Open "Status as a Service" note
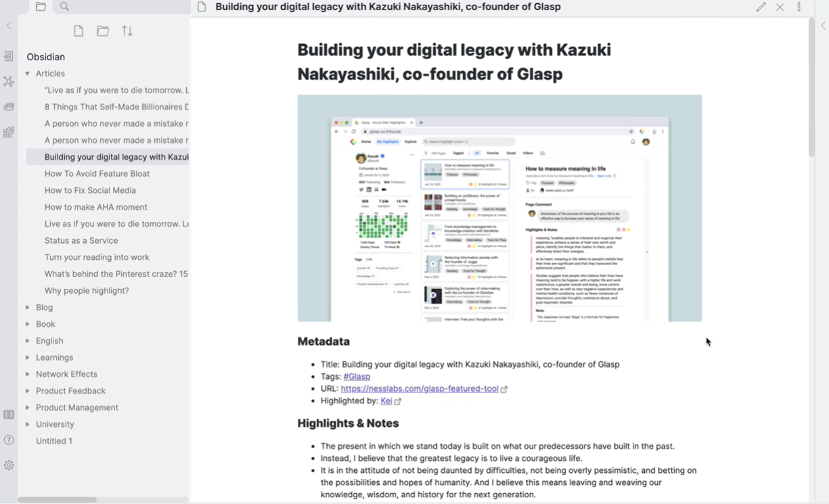This screenshot has height=504, width=829. point(81,240)
